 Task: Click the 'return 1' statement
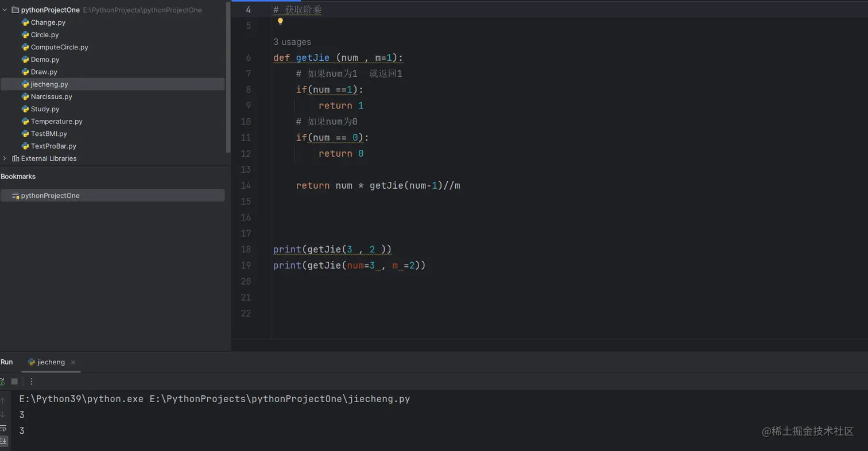(x=341, y=106)
